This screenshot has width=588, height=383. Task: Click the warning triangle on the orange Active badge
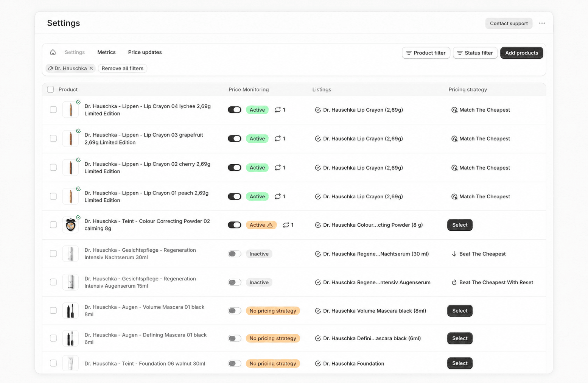pos(270,225)
